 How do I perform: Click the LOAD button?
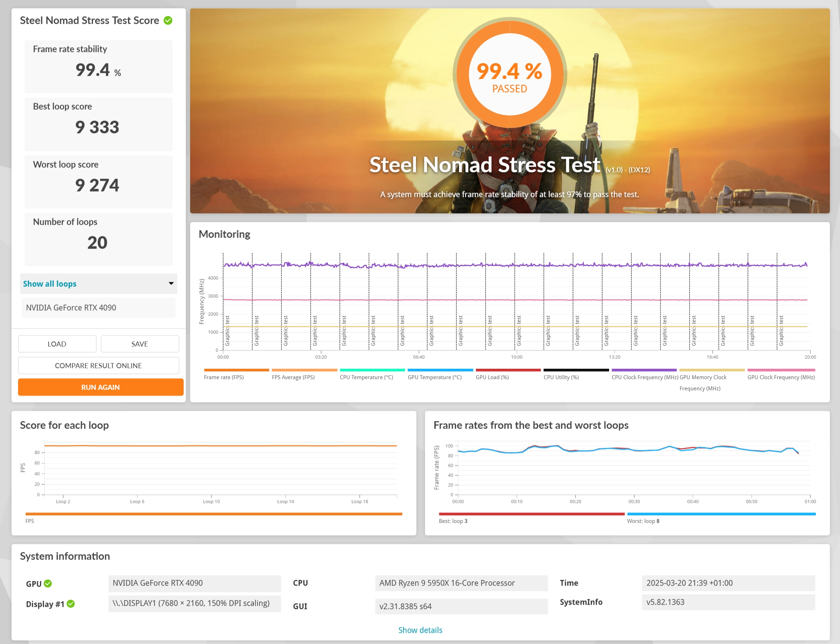57,344
